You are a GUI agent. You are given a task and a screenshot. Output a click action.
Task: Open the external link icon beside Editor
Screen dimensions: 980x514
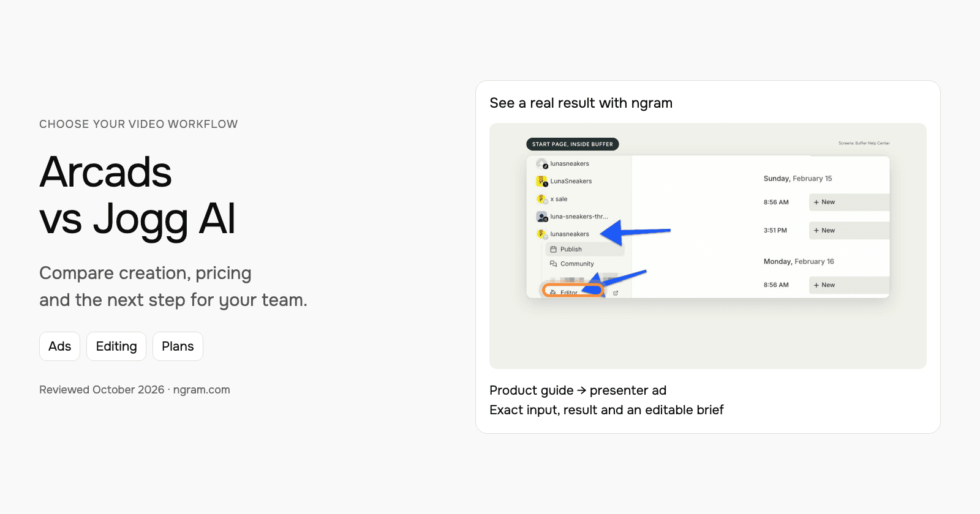pyautogui.click(x=616, y=293)
